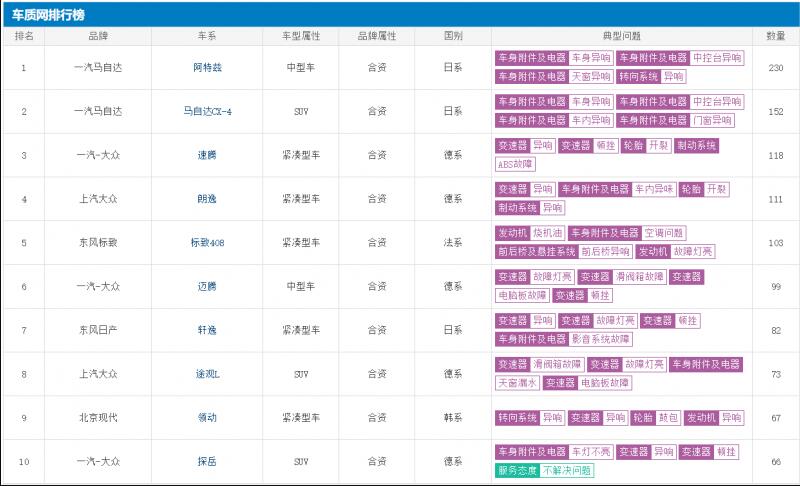
Task: Select the 韩系 country cell
Action: click(x=453, y=418)
